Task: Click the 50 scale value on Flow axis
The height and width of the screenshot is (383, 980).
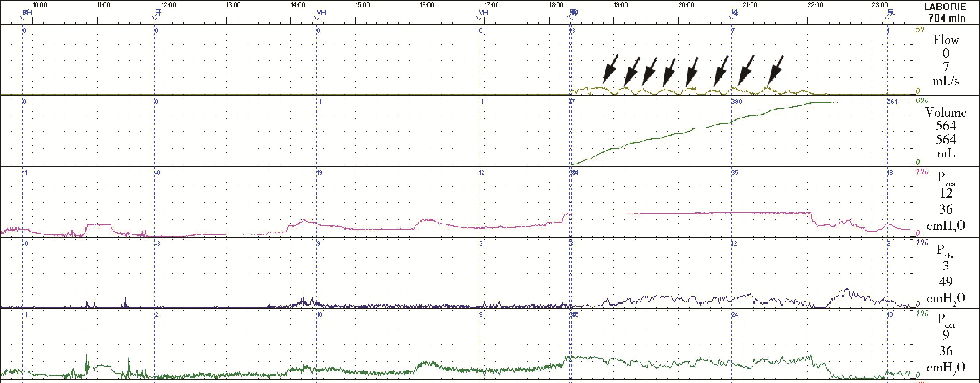Action: pyautogui.click(x=920, y=30)
